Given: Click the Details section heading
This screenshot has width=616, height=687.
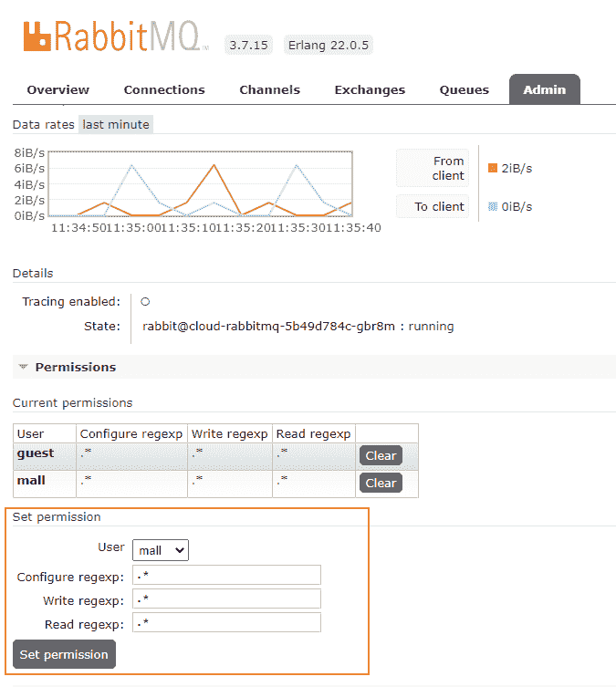Looking at the screenshot, I should coord(33,274).
